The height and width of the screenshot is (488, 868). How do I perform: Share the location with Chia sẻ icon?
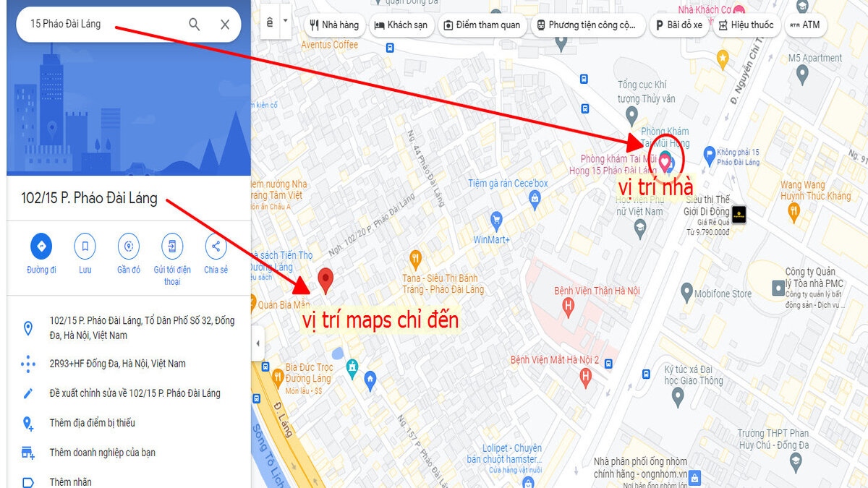[x=216, y=247]
